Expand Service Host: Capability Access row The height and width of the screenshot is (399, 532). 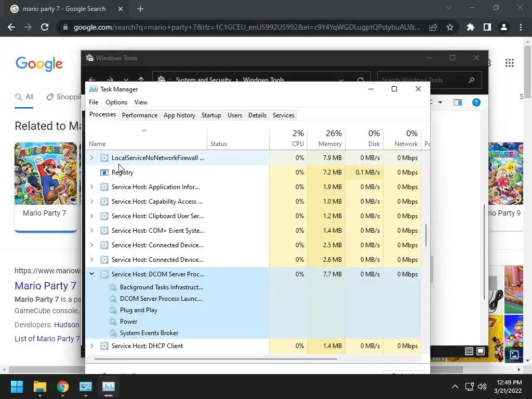[x=91, y=202]
